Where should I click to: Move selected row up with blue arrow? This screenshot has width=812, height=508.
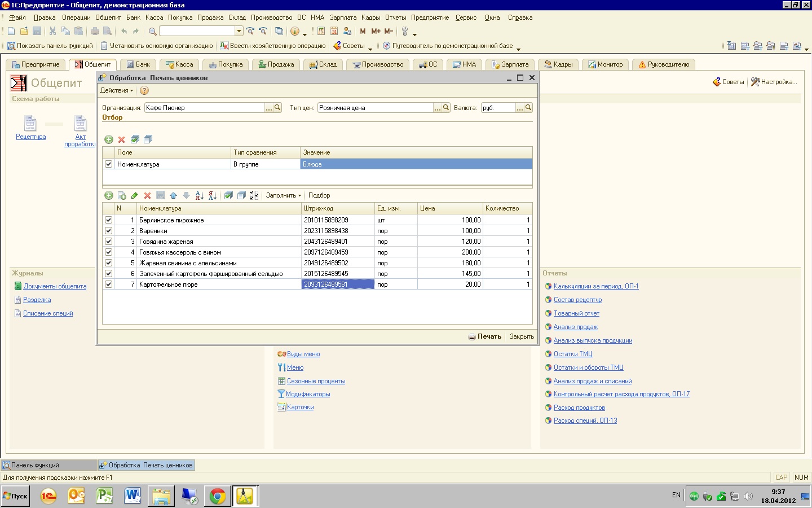(x=173, y=195)
